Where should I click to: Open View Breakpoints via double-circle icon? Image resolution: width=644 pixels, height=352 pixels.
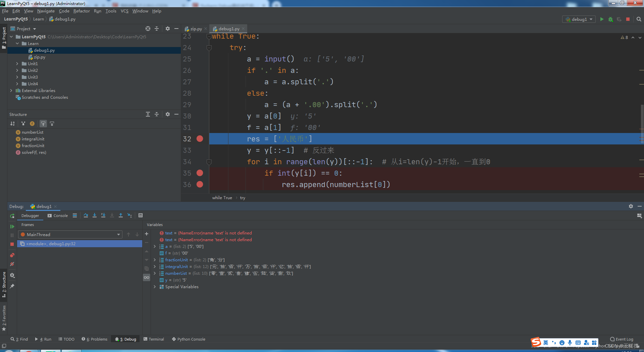click(12, 255)
